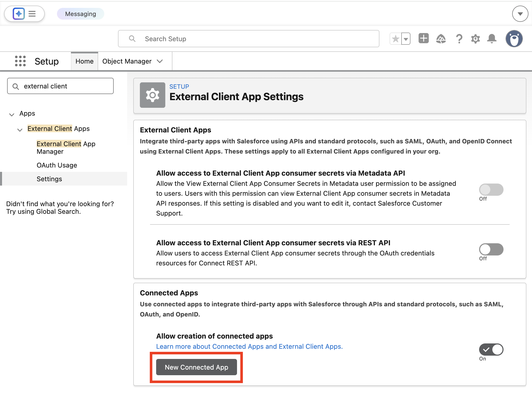Screen dimensions: 532x393
Task: Disable 'Allow creation of connected apps'
Action: [491, 350]
